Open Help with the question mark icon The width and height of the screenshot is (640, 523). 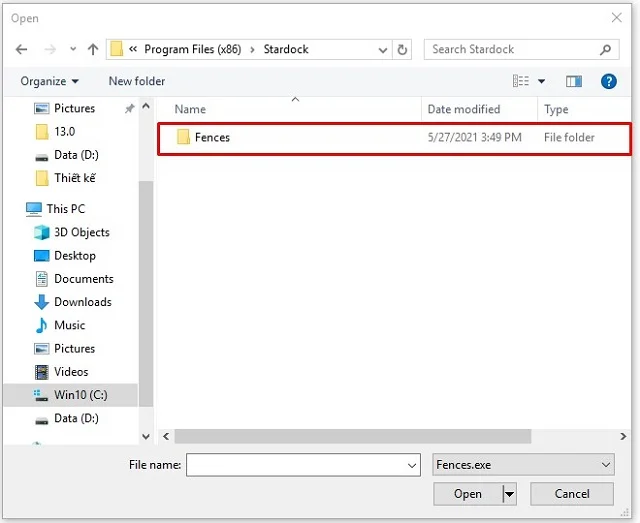click(609, 81)
